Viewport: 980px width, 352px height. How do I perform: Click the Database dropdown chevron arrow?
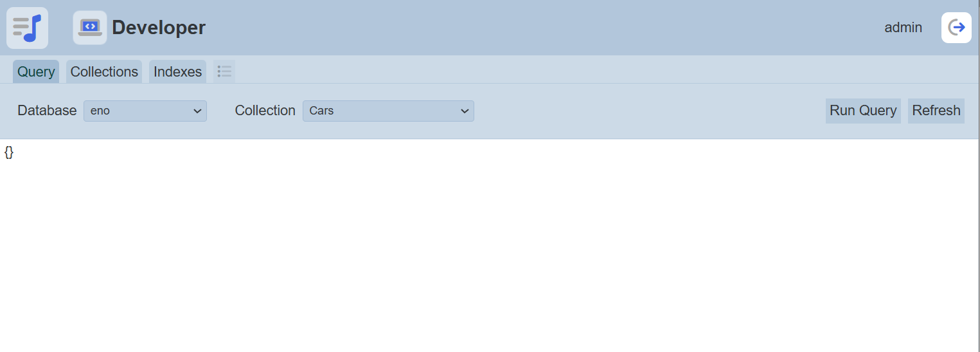[197, 111]
